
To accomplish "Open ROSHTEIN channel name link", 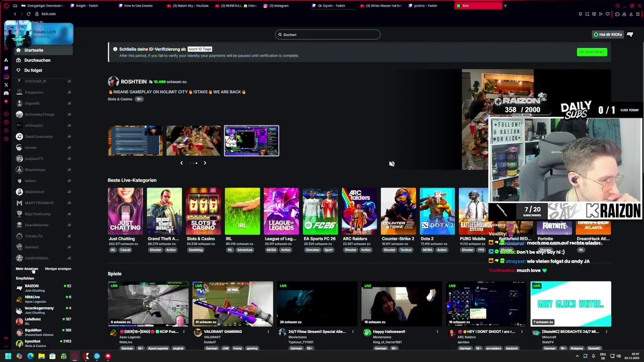I will [133, 81].
